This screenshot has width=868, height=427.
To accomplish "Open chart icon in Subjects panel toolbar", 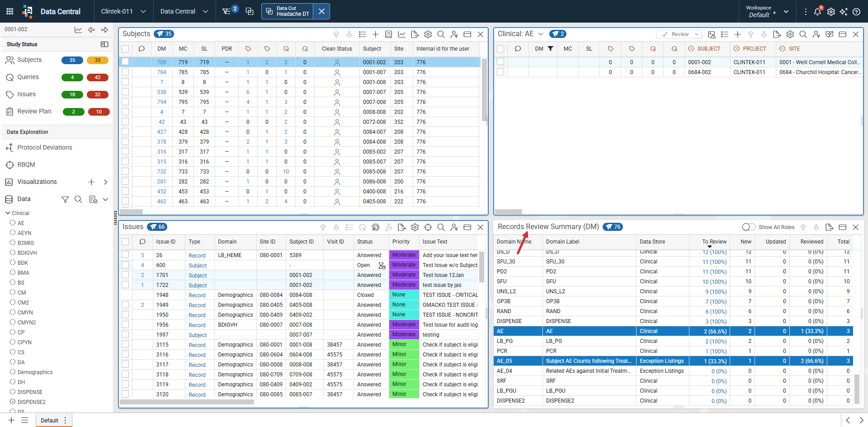I will pos(401,34).
